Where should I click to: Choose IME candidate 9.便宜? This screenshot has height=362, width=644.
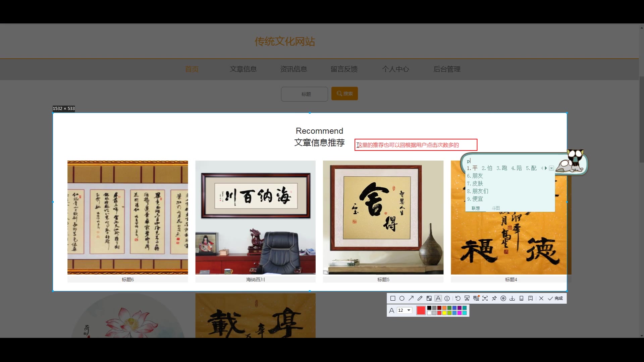click(475, 199)
